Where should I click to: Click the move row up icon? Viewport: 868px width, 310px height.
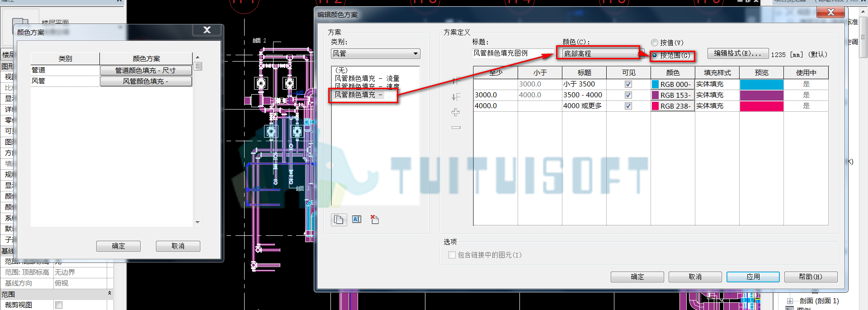tap(456, 81)
